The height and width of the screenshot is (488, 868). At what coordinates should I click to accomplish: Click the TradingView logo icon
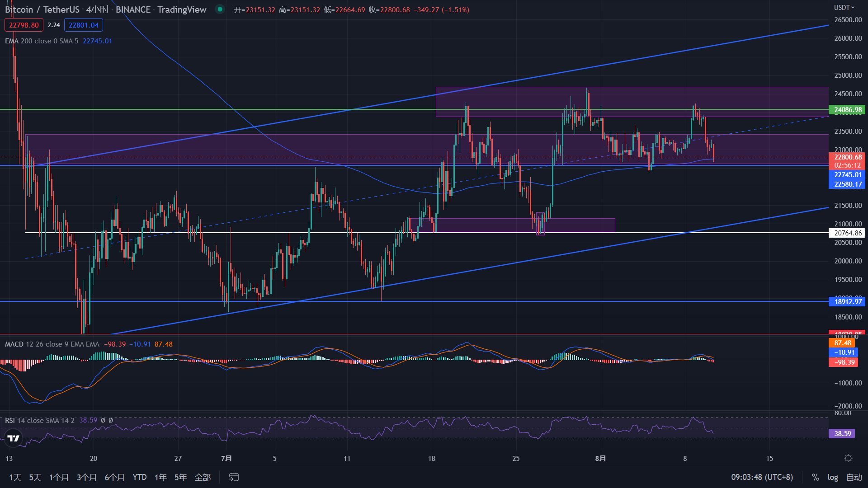(14, 438)
